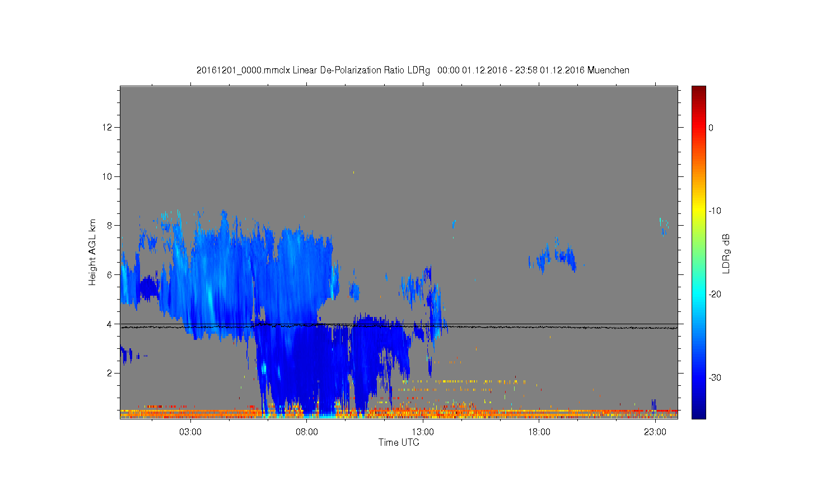Click the height tick label 6
840x504 pixels.
click(x=110, y=275)
